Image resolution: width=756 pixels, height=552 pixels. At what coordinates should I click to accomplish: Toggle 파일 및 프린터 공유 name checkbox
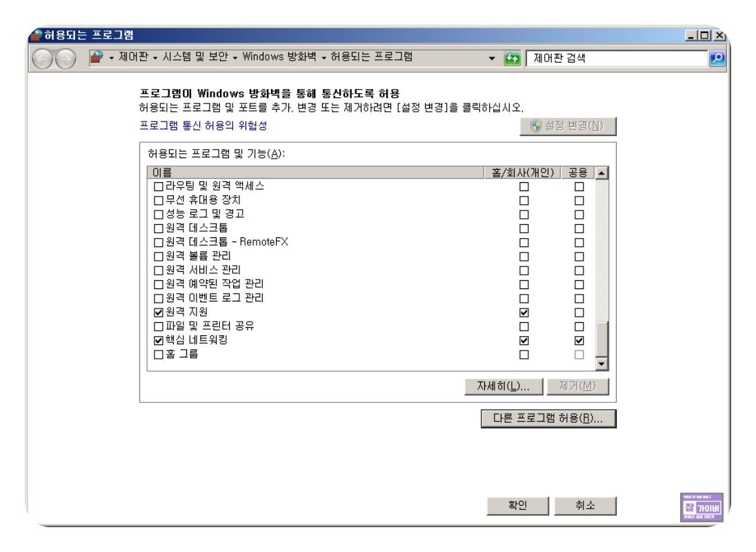158,326
